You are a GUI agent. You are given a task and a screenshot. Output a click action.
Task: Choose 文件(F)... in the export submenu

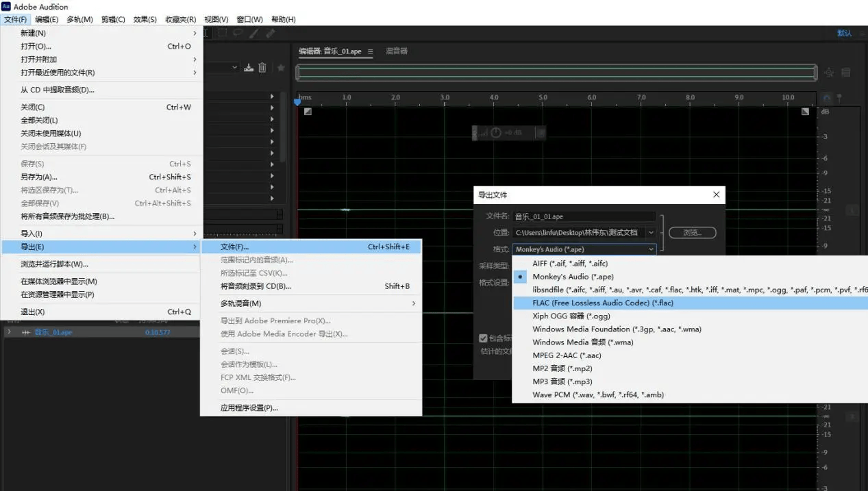(310, 247)
